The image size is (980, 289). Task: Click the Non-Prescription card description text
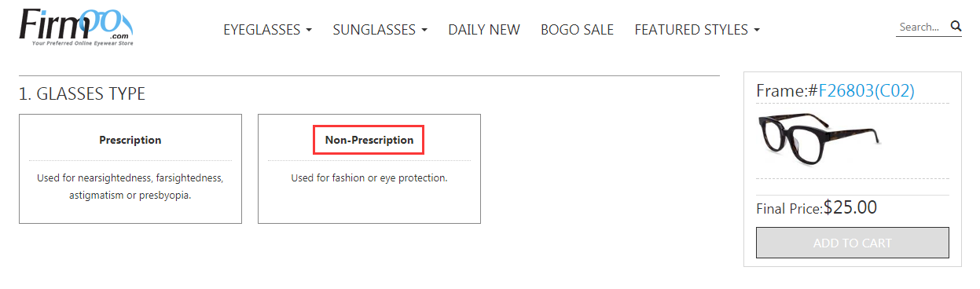[369, 178]
